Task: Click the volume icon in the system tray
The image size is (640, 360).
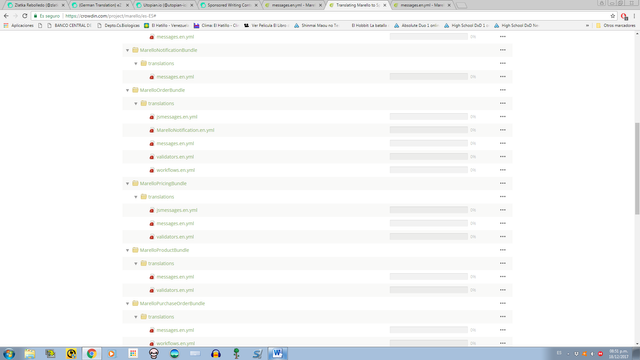Action: click(x=592, y=353)
